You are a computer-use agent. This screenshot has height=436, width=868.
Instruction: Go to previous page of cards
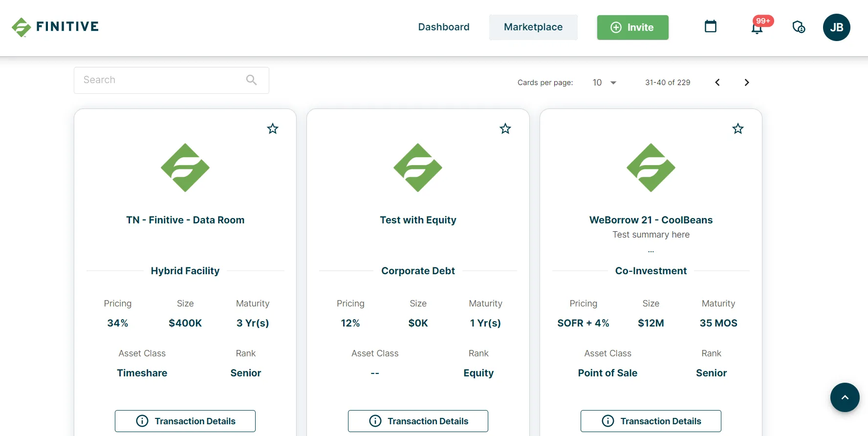click(x=717, y=83)
